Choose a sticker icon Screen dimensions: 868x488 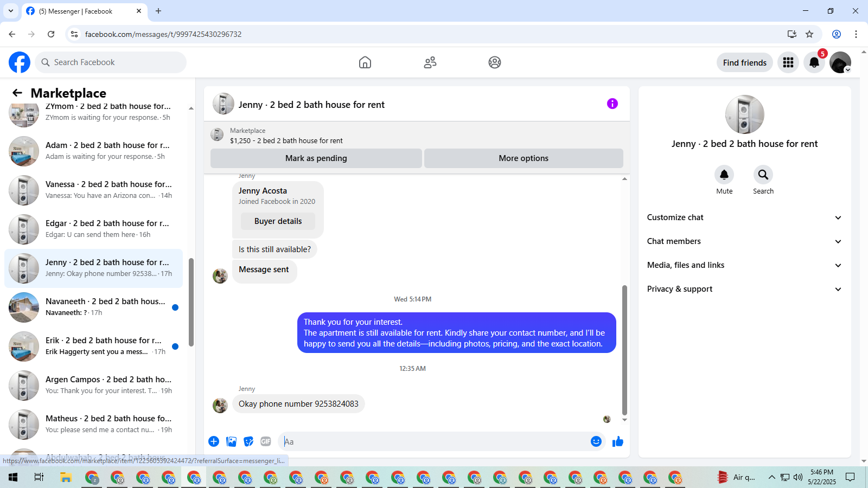pos(248,441)
